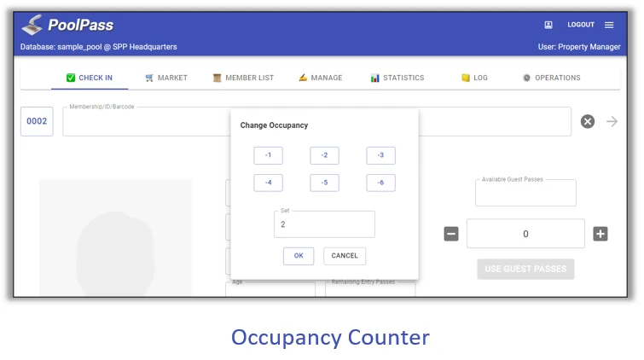Viewport: 644px width, 360px height.
Task: Open the Manage tab
Action: [x=321, y=78]
